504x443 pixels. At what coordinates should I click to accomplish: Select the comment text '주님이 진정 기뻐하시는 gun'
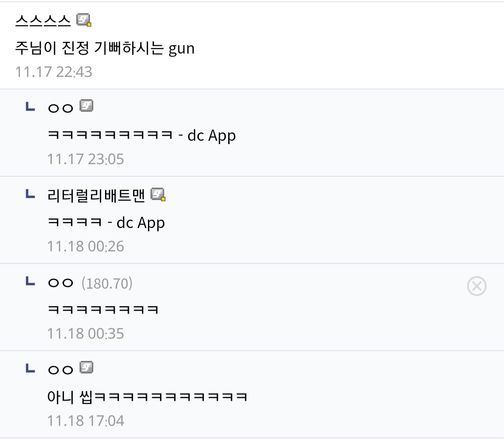coord(105,48)
